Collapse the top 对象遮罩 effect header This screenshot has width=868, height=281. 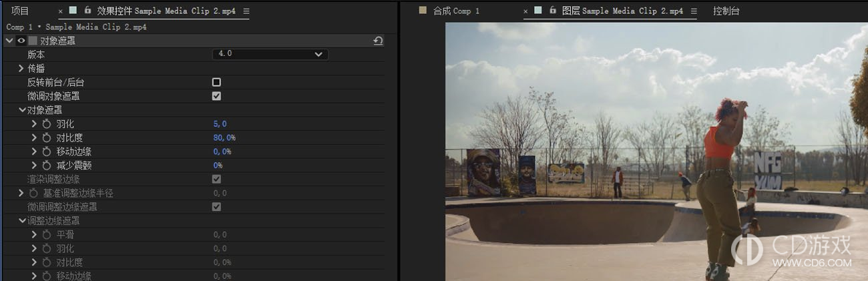click(x=9, y=41)
